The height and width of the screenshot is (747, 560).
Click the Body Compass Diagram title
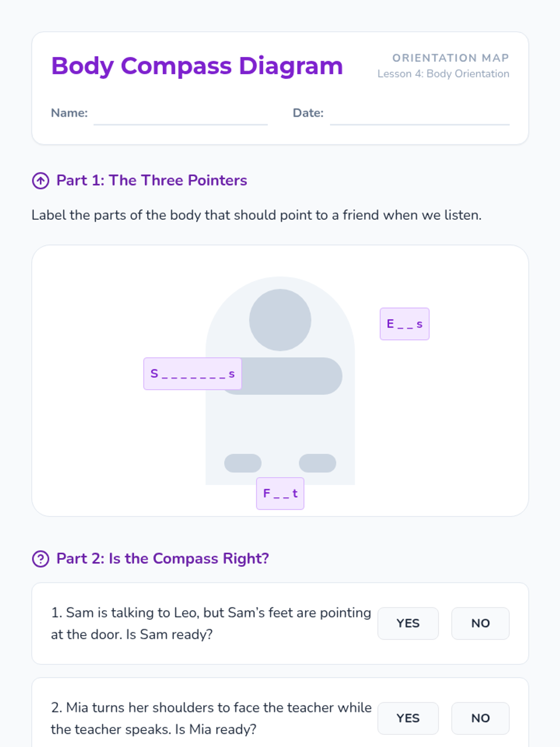197,66
